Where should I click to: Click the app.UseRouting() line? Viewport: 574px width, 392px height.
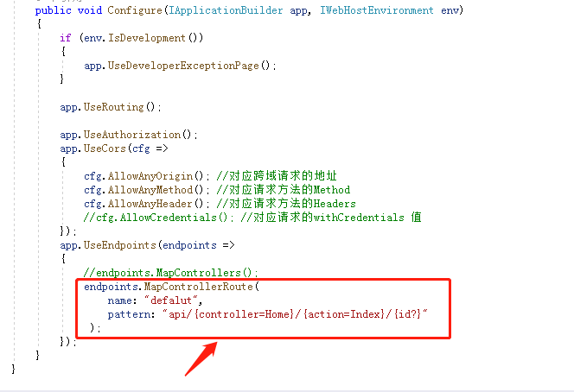tap(111, 107)
